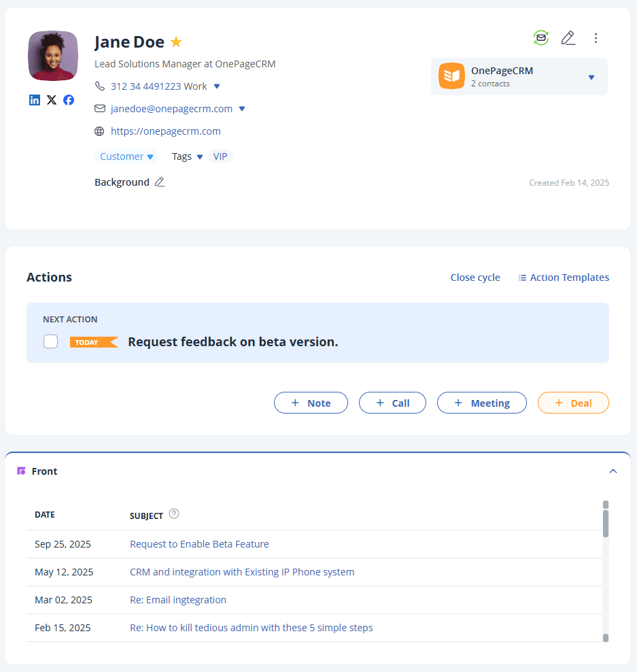Click the green send-email sync icon
This screenshot has height=672, width=637.
(540, 37)
